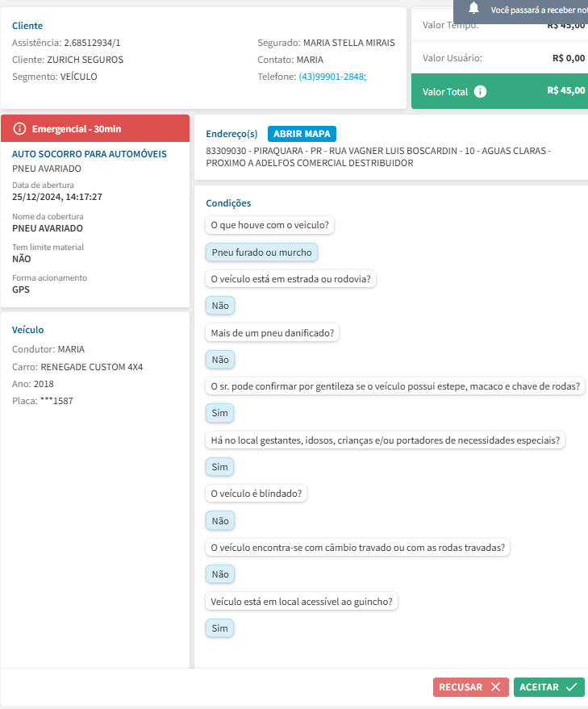This screenshot has height=709, width=588.
Task: Click the green Valor Total bar
Action: tap(499, 91)
